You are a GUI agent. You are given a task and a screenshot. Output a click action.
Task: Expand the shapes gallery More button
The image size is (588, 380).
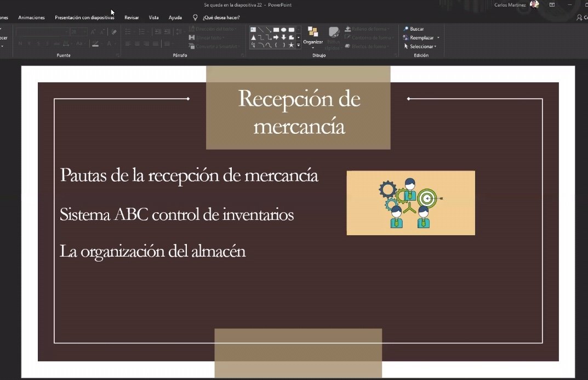point(299,45)
